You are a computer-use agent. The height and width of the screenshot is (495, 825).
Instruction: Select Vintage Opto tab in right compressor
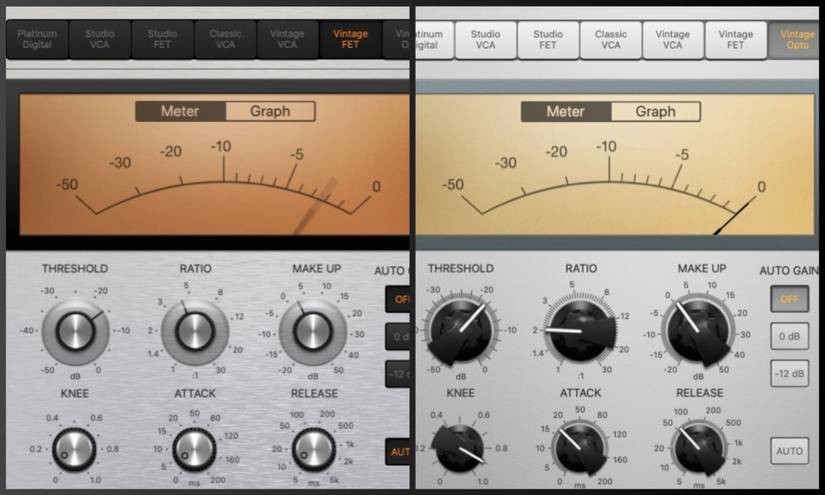point(797,40)
